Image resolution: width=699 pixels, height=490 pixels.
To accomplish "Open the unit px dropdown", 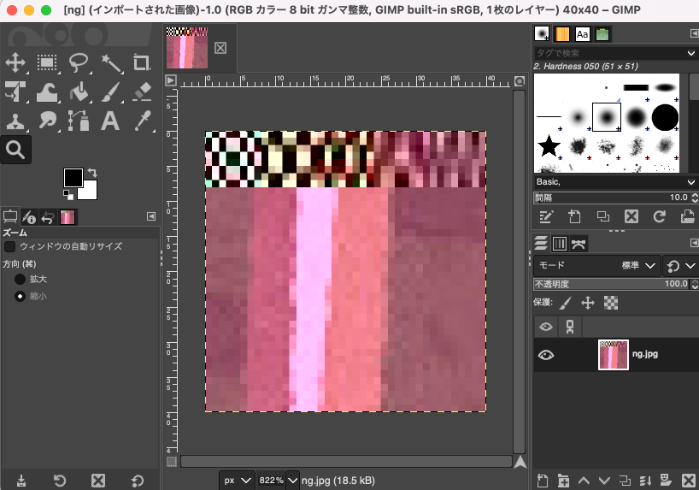I will (237, 480).
